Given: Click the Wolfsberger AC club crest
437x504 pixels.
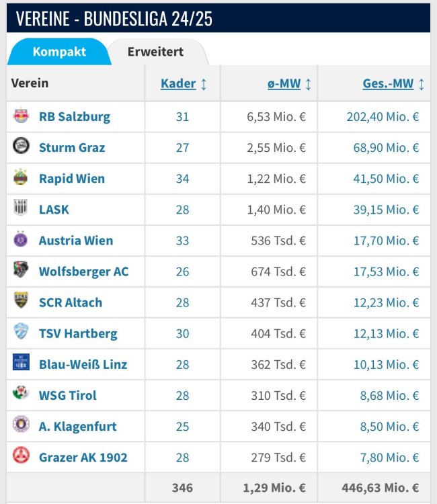Looking at the screenshot, I should [x=21, y=271].
